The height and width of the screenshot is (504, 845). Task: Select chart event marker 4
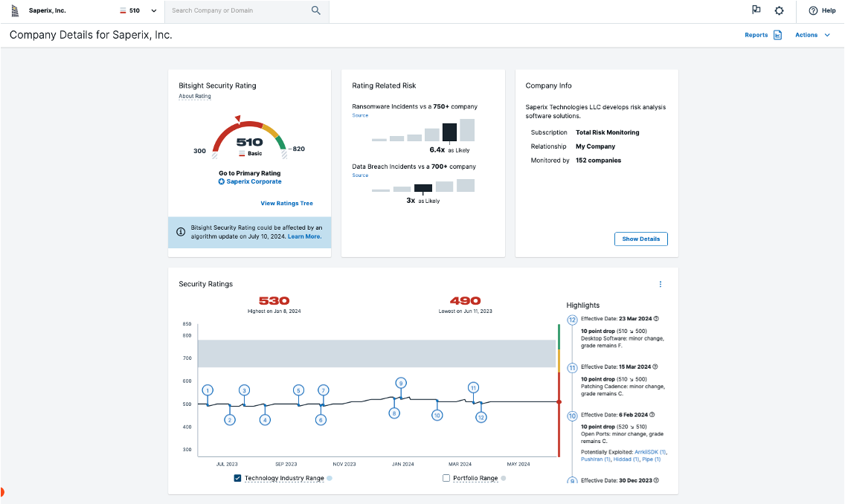point(265,420)
